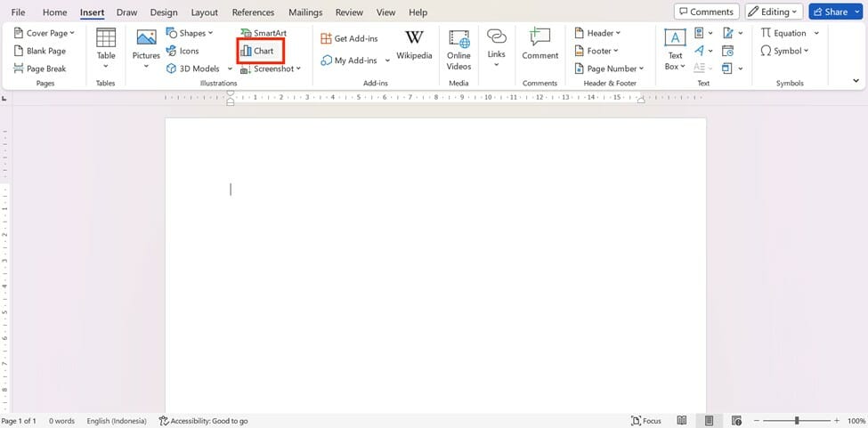Open the Page Number dropdown

609,69
